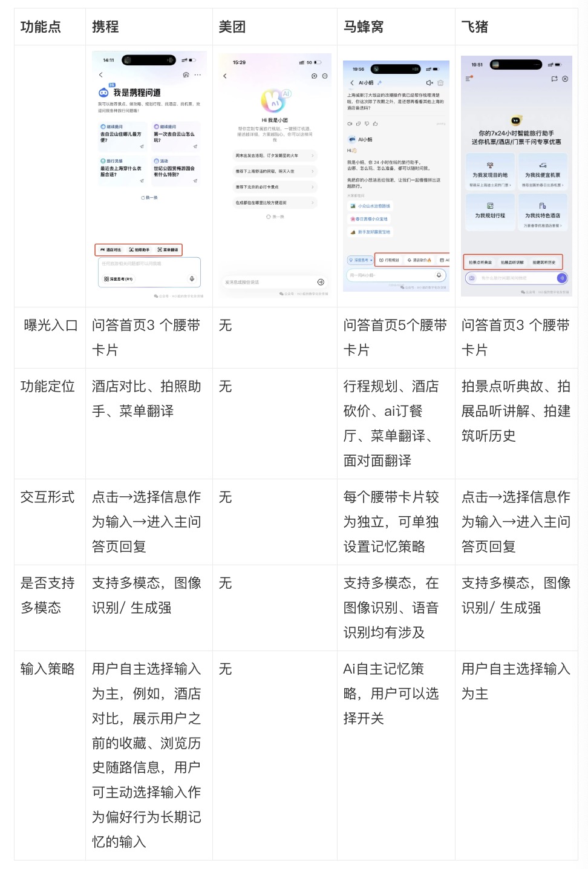Tap 菜单翻译 belt chip in 携程
The image size is (588, 869).
click(x=168, y=249)
